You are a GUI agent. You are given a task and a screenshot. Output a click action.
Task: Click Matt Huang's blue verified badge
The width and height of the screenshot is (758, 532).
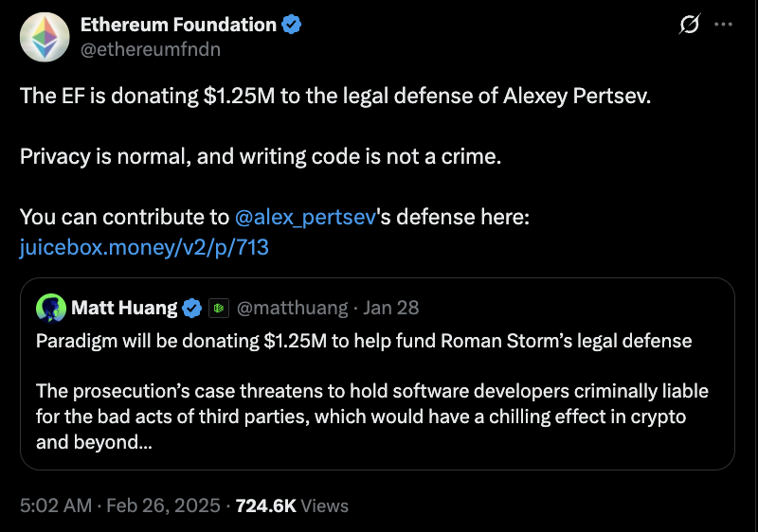pyautogui.click(x=191, y=309)
